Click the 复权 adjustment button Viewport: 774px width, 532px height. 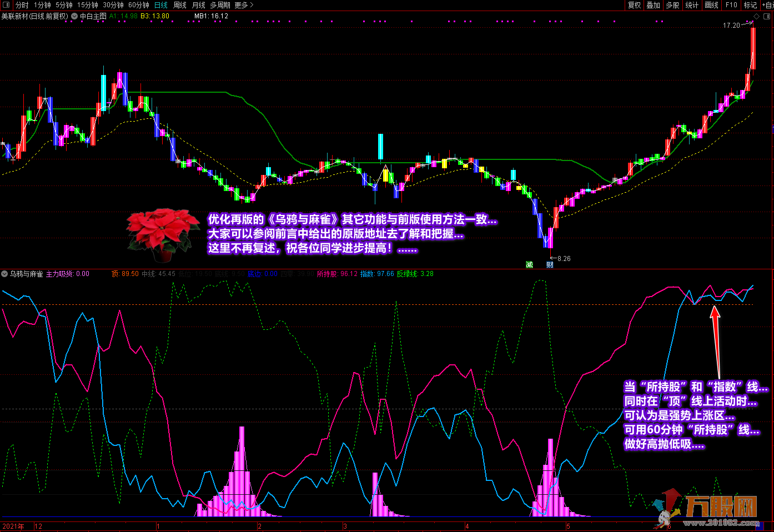click(x=634, y=5)
